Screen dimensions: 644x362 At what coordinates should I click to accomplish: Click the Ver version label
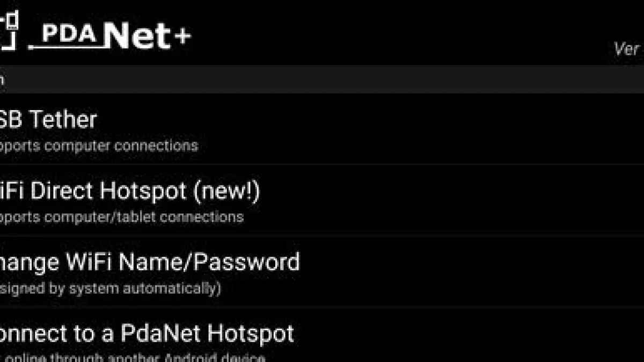(627, 49)
